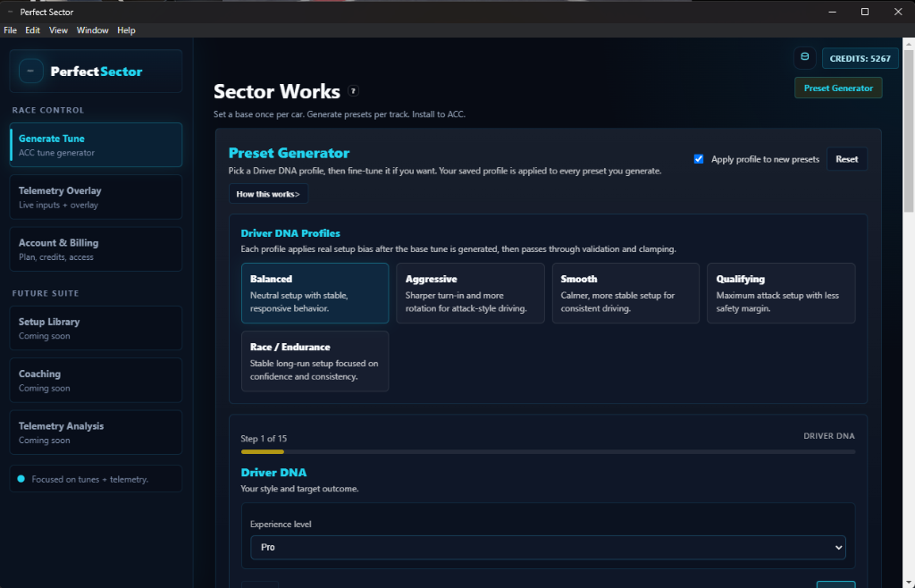Click the Setup Library coming soon item
The width and height of the screenshot is (915, 588).
click(x=96, y=328)
